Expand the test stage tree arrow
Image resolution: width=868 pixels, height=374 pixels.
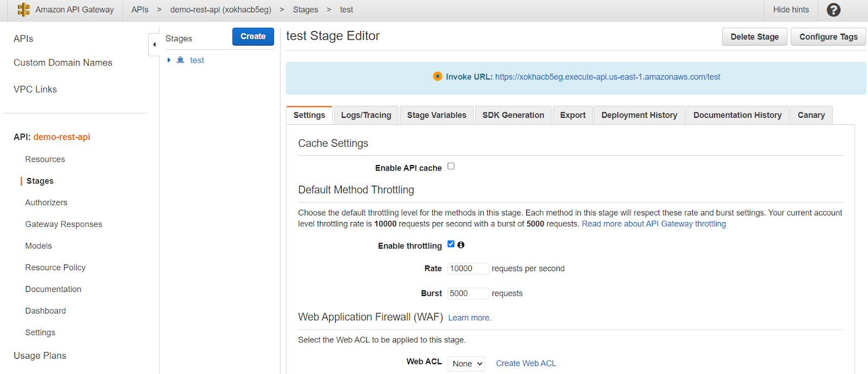[169, 60]
